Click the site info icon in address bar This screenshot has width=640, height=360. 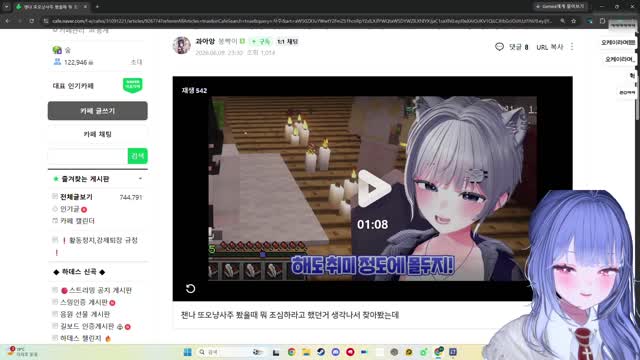46,21
